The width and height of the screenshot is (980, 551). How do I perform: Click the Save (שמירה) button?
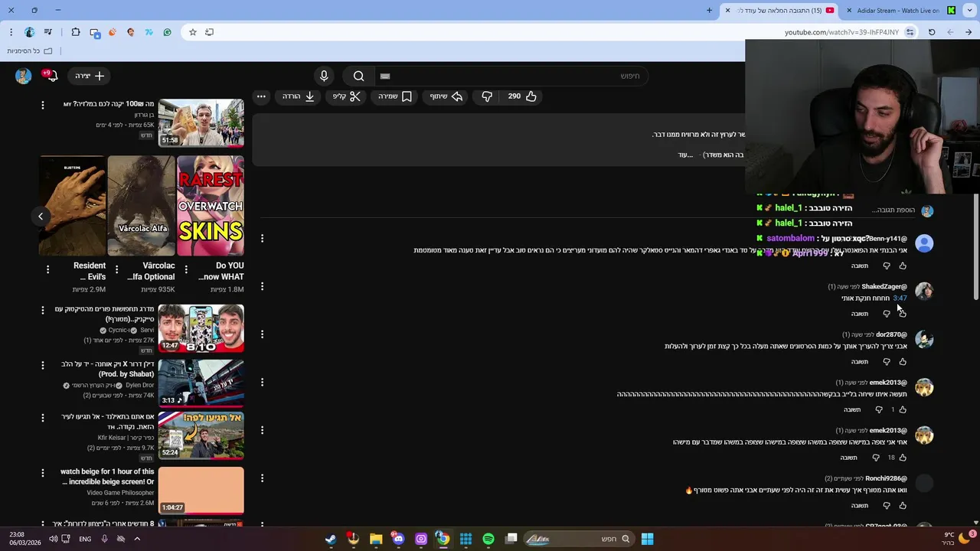[x=395, y=96]
